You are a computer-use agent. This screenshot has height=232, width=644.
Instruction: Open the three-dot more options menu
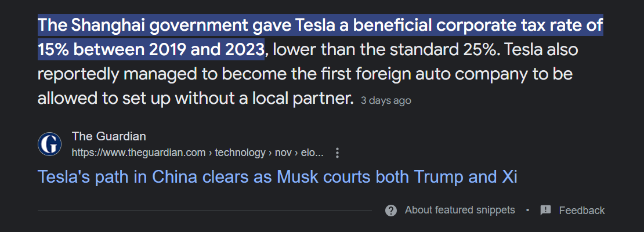[337, 153]
